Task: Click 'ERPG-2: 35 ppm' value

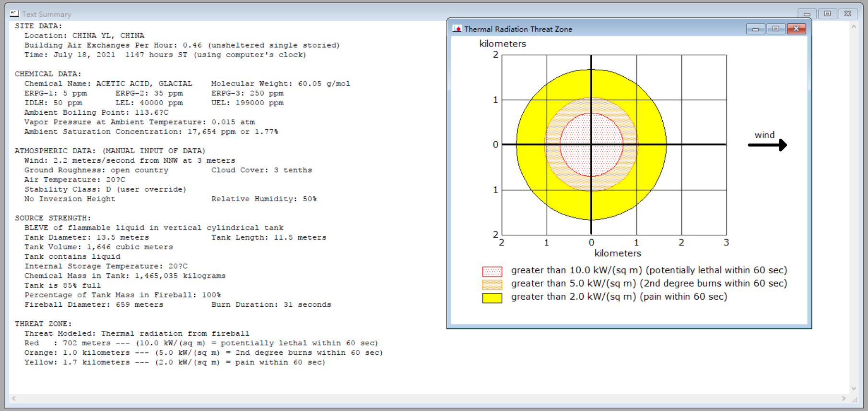Action: (149, 93)
